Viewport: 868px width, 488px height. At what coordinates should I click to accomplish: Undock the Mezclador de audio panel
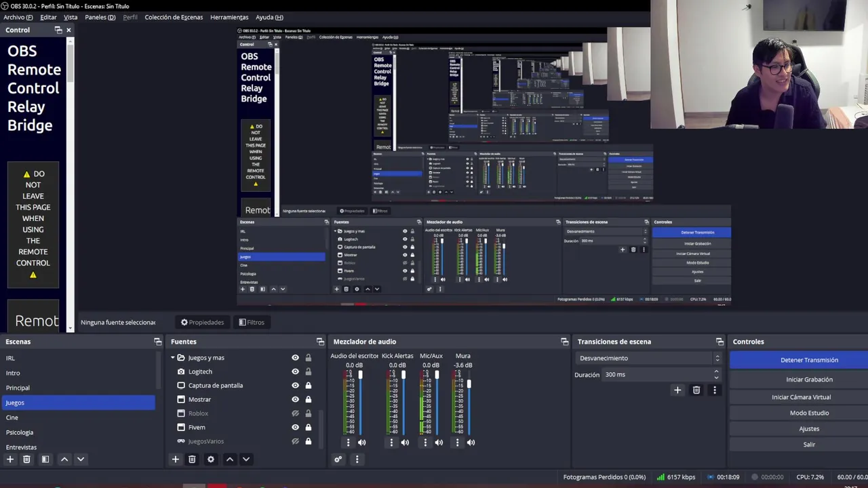[564, 342]
